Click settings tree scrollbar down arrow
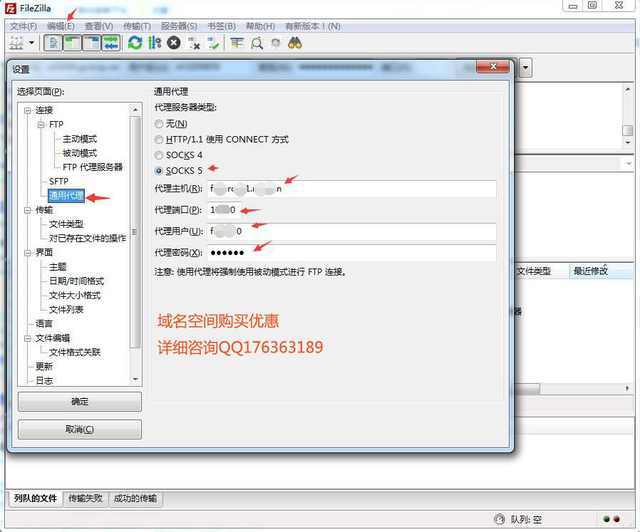Viewport: 640px width, 532px height. (135, 379)
